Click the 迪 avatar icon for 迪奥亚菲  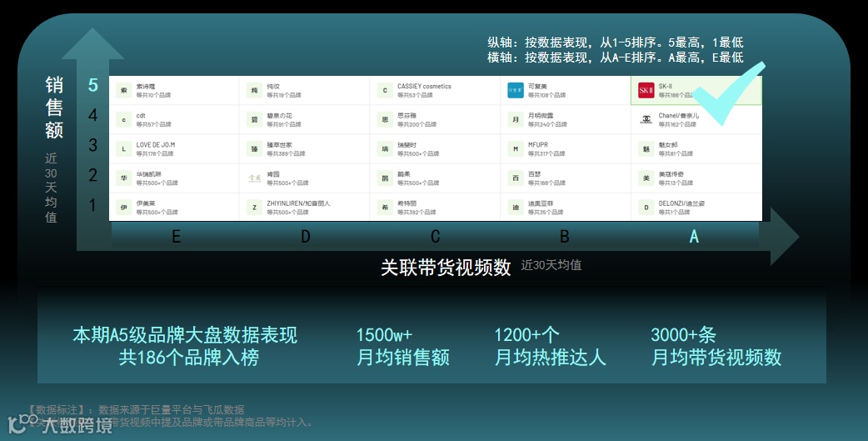(x=516, y=208)
